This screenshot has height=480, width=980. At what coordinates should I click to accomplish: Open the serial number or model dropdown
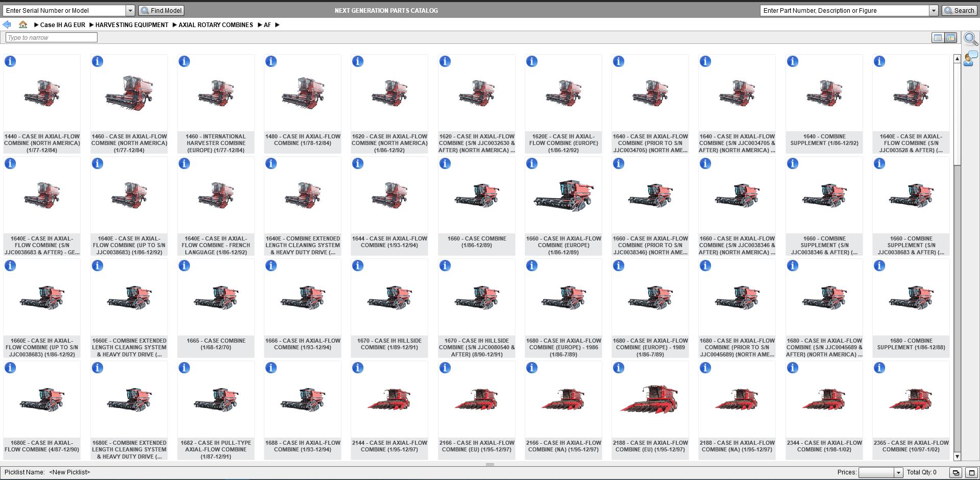(130, 10)
